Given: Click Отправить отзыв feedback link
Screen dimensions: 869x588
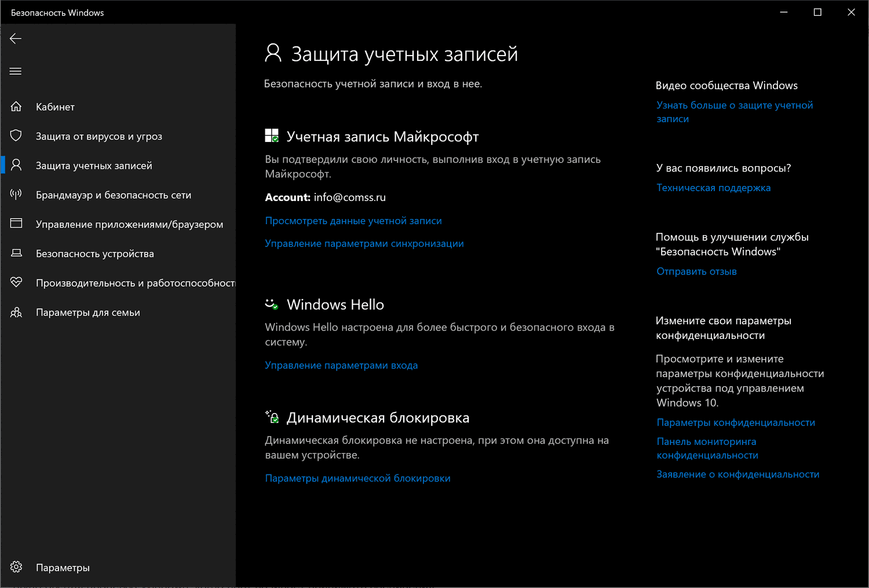Looking at the screenshot, I should [x=696, y=271].
